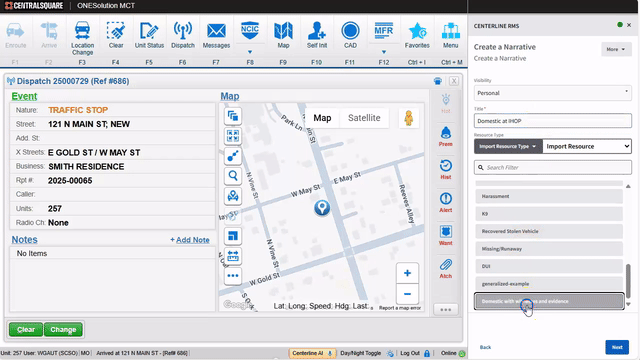Viewport: 640px width, 360px height.
Task: Select the Harassment template
Action: [549, 196]
